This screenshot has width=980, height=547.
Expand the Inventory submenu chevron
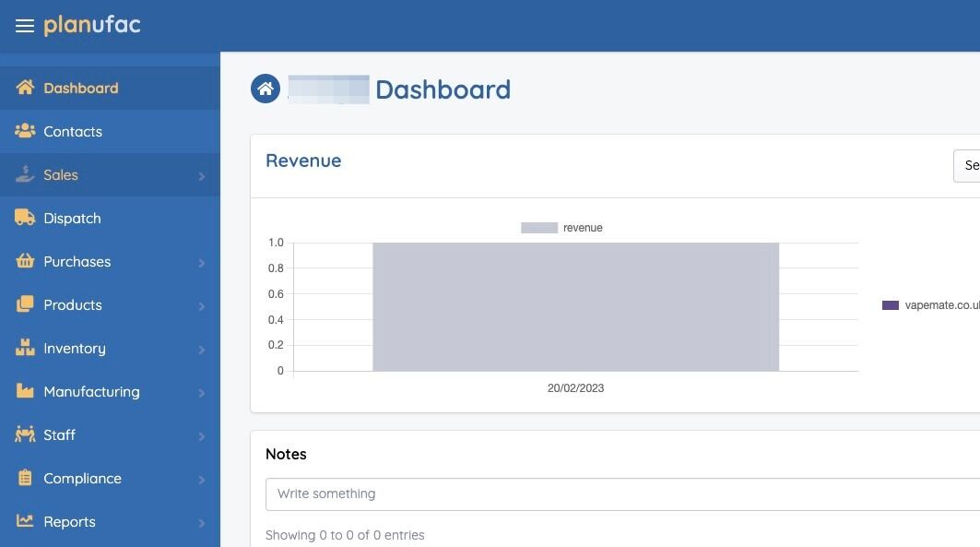click(202, 350)
